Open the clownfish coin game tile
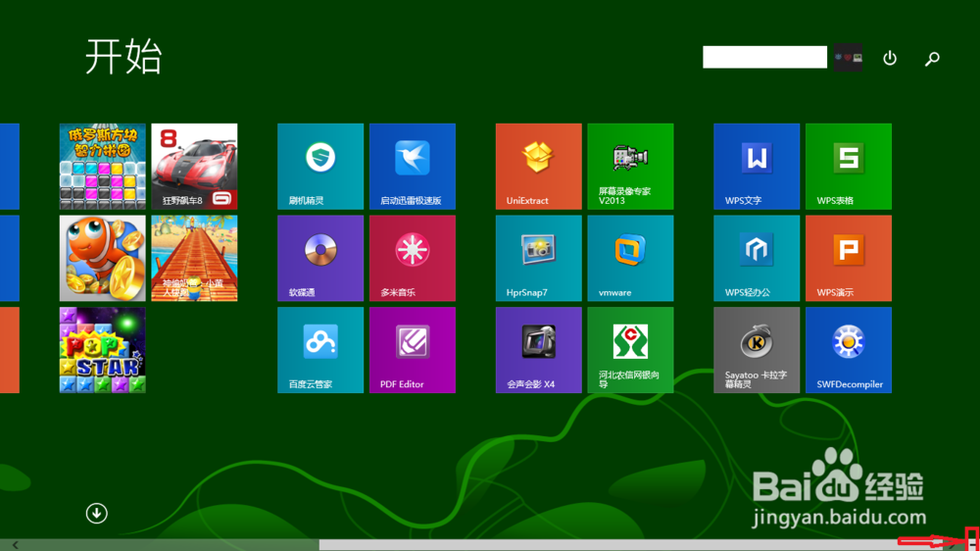This screenshot has width=980, height=551. [103, 258]
